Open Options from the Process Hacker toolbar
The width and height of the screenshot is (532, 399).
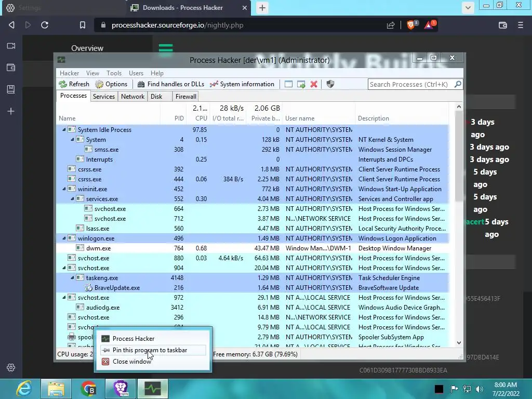(111, 84)
